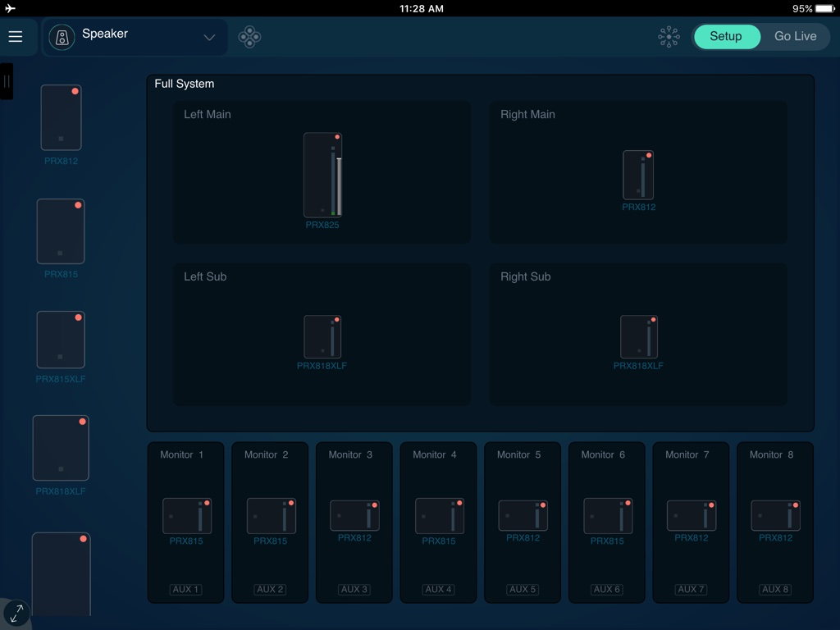Image resolution: width=840 pixels, height=630 pixels.
Task: Select the PRX825 speaker in Left Main
Action: point(322,176)
